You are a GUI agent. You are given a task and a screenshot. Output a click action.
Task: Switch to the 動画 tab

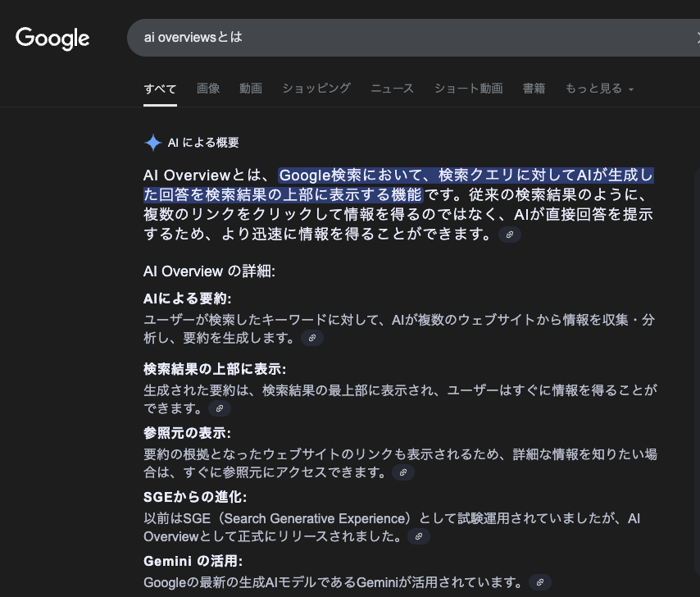pyautogui.click(x=251, y=89)
